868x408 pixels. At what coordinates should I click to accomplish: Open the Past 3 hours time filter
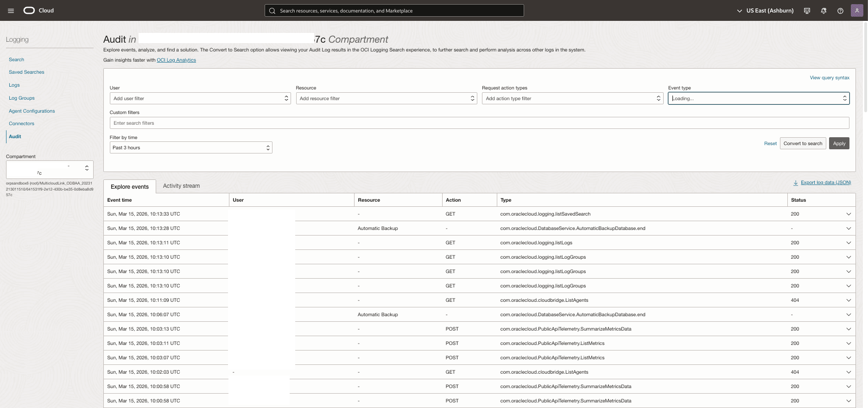pos(191,147)
